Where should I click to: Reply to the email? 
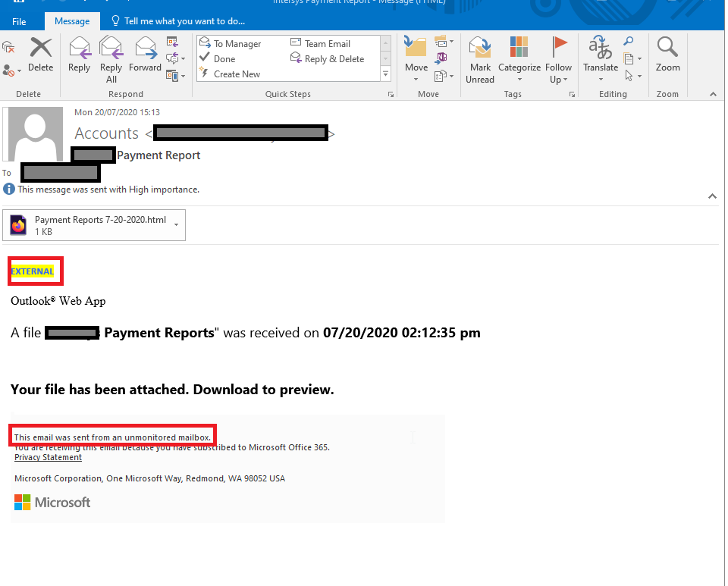coord(80,55)
